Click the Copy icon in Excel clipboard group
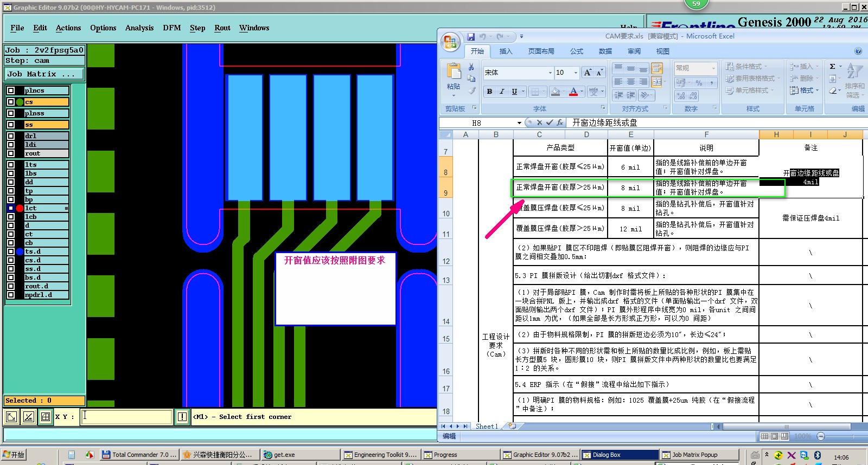Image resolution: width=868 pixels, height=465 pixels. pos(471,79)
